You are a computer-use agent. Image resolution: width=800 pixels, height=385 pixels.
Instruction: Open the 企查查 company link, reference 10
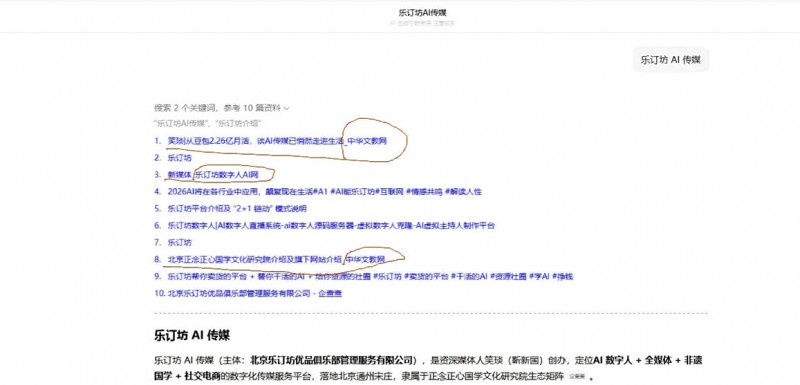[x=255, y=293]
